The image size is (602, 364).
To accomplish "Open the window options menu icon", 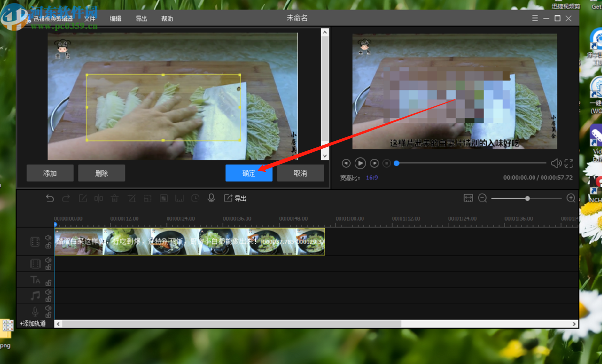I will pos(535,18).
